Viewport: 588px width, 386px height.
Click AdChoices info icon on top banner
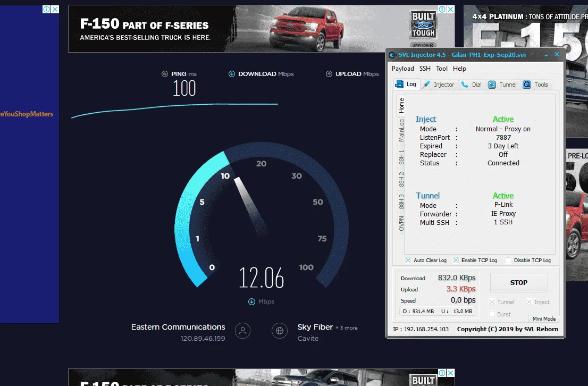click(x=442, y=9)
